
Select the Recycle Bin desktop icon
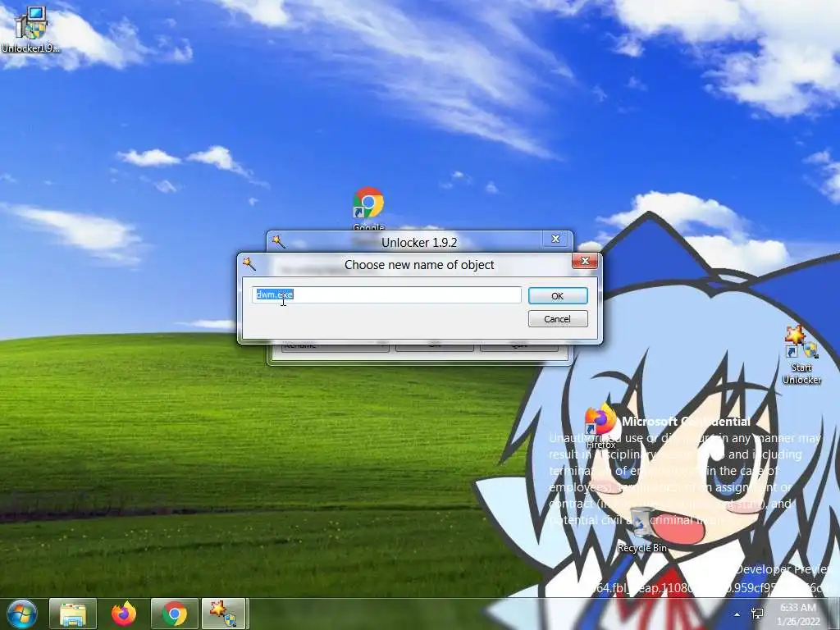point(641,529)
